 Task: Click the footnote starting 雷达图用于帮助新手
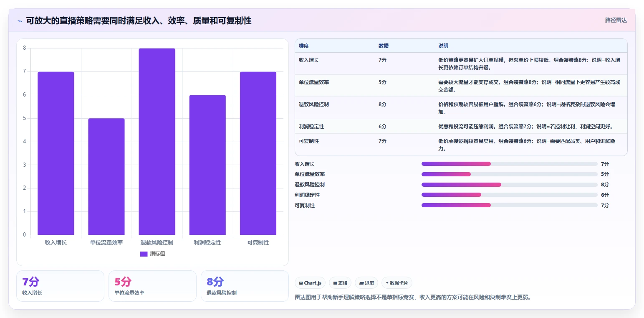[x=412, y=298]
